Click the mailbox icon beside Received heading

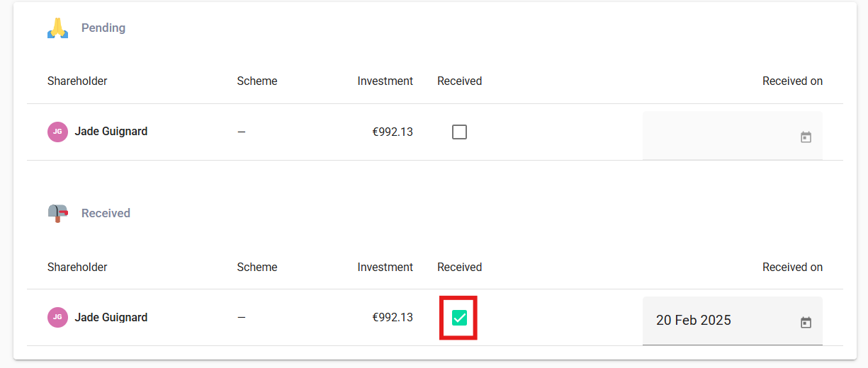[x=58, y=213]
